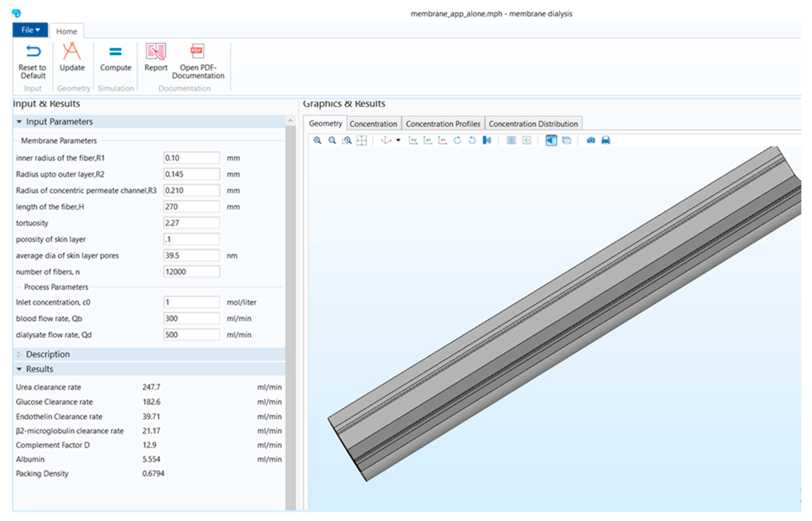This screenshot has height=521, width=812.
Task: Open the default view dropdown arrow
Action: tap(398, 140)
